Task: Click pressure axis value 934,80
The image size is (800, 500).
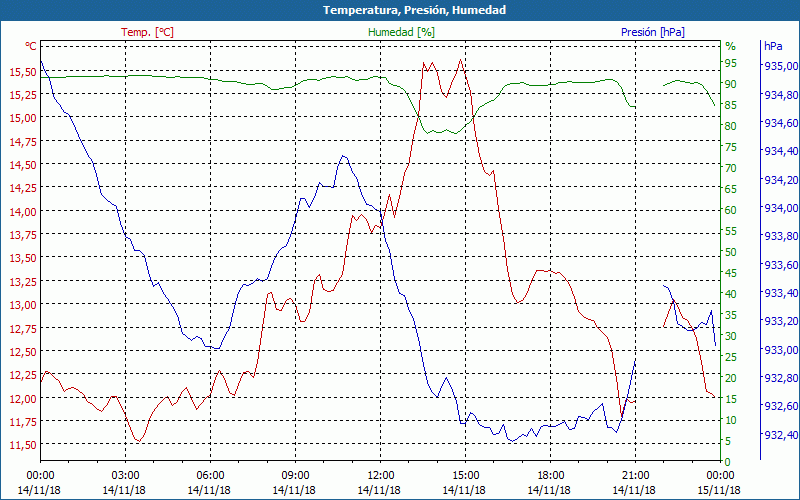Action: (x=780, y=94)
